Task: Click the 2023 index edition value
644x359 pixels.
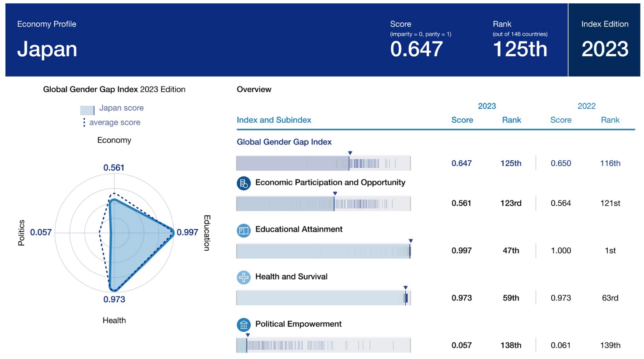Action: pos(605,48)
